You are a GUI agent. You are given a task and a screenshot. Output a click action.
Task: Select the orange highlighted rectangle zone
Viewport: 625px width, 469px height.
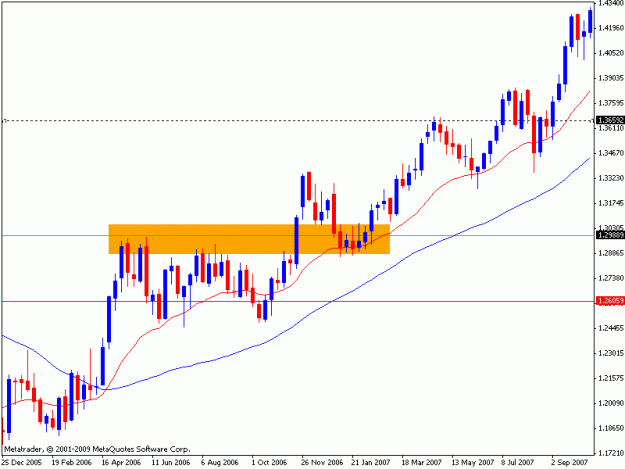[249, 239]
